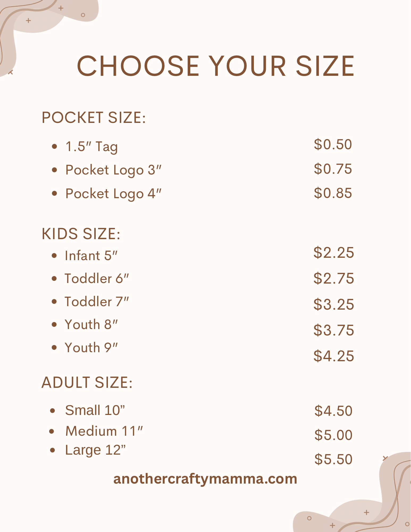Select the KIDS SIZE section heading
Viewport: 411px width, 532px height.
[81, 234]
